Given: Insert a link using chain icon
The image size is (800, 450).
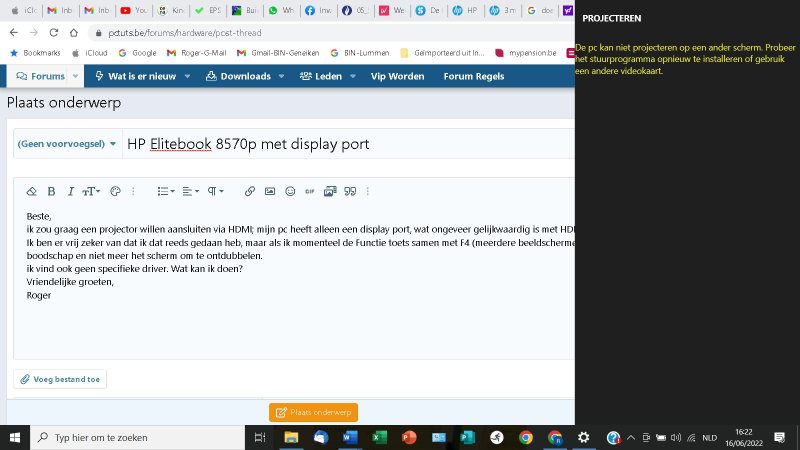Looking at the screenshot, I should click(x=250, y=191).
